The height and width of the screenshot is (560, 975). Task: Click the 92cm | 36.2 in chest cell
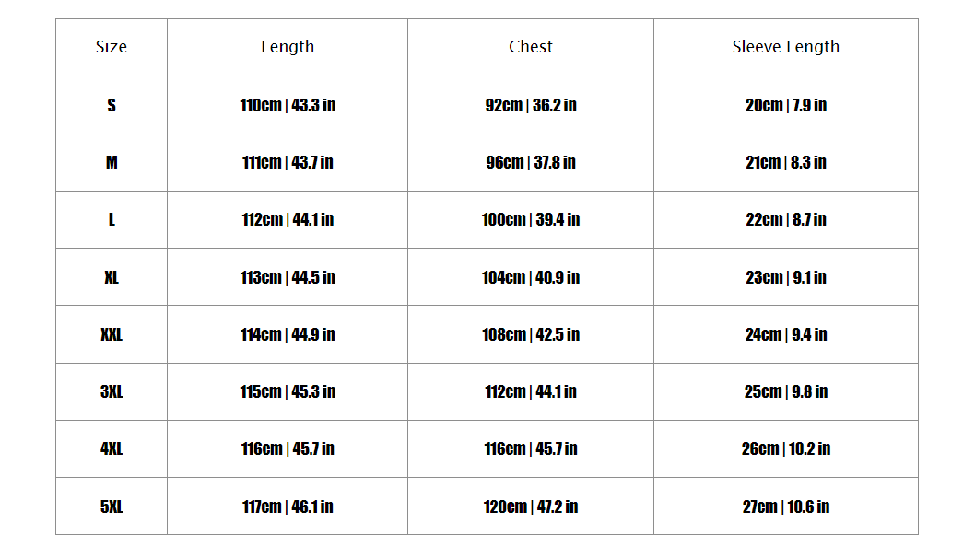531,105
